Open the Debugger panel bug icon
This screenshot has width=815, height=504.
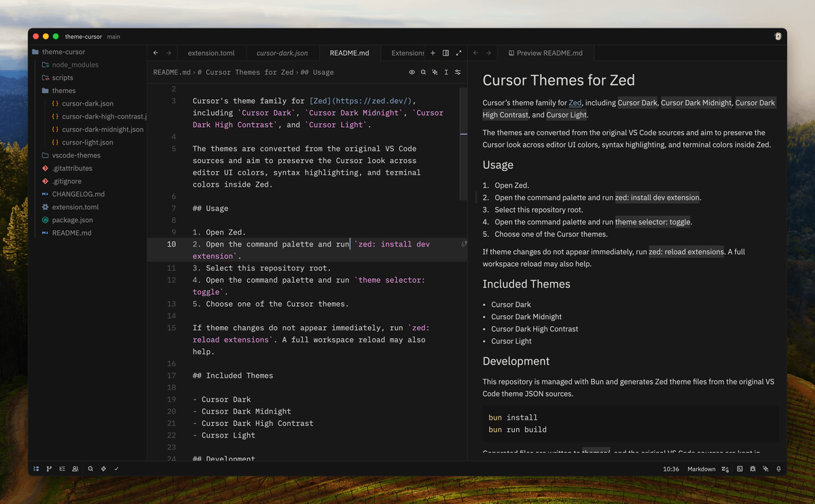click(753, 469)
